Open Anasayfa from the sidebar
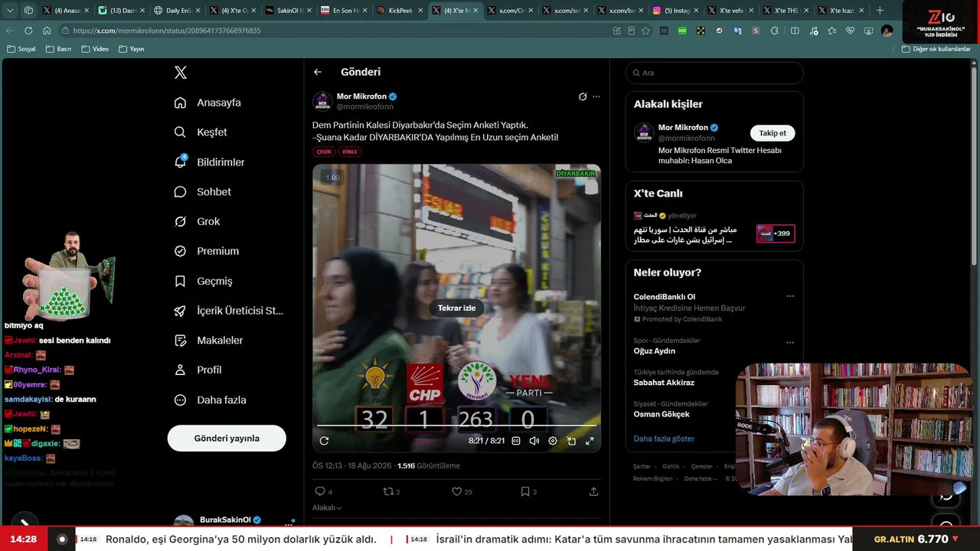This screenshot has height=551, width=980. click(207, 103)
